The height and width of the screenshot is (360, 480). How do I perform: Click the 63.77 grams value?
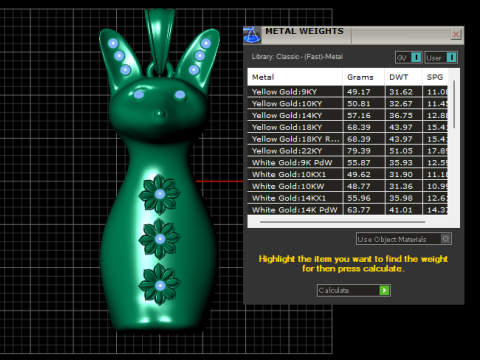coord(359,210)
